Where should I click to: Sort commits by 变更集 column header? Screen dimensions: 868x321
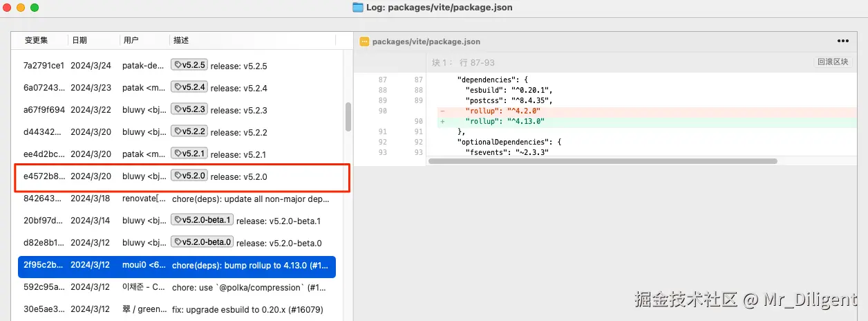click(x=36, y=41)
